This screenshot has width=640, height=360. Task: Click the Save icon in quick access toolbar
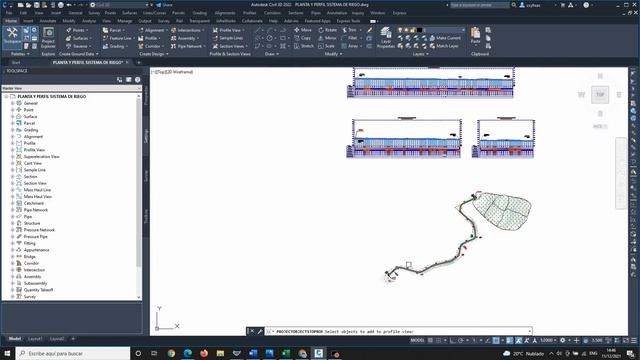pos(36,5)
